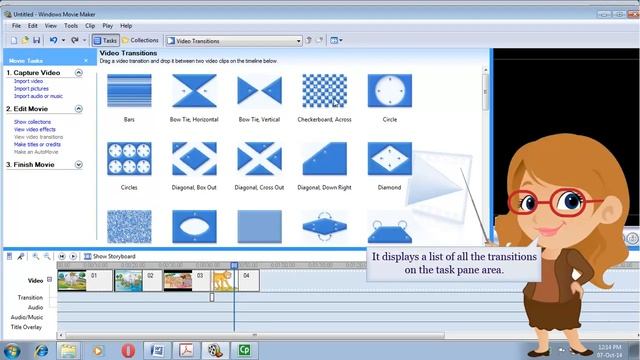This screenshot has width=640, height=360.
Task: Open the File menu
Action: [x=16, y=26]
